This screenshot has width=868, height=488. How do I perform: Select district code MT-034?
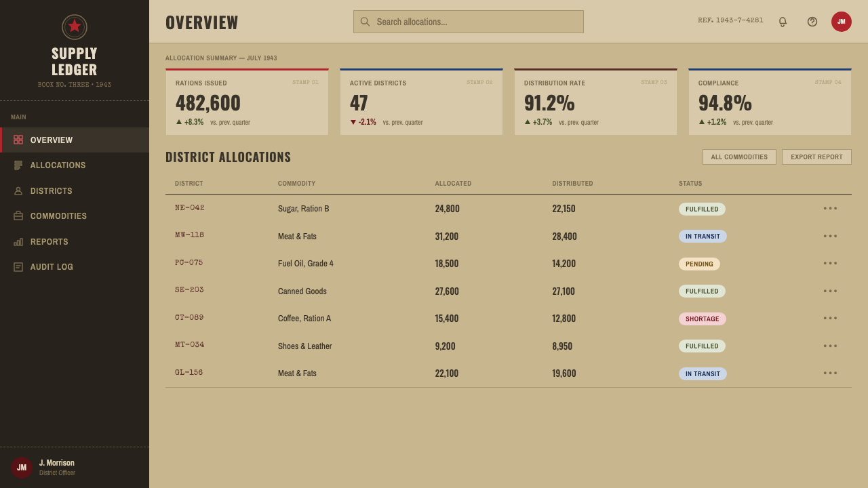coord(189,345)
